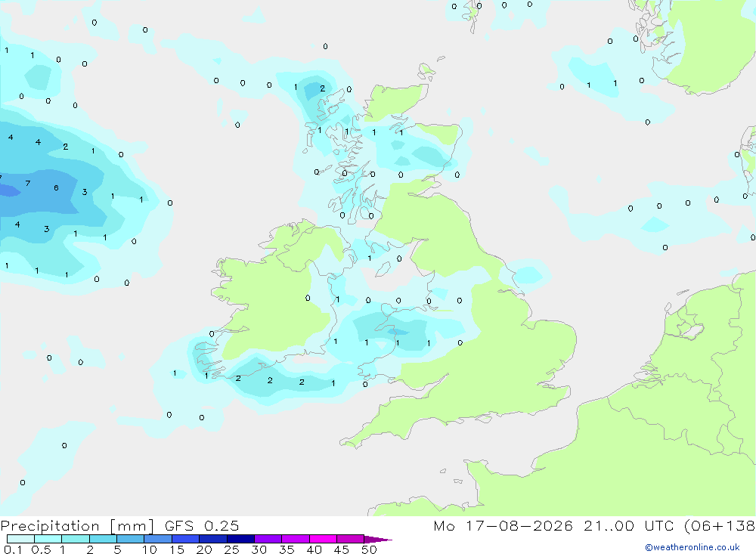Click the '35' legend scale label

pos(287,549)
